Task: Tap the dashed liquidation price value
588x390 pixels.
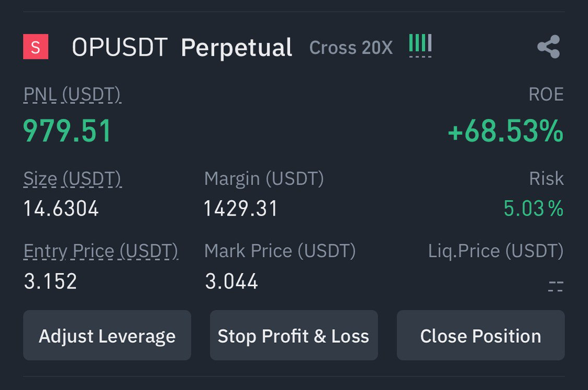Action: (x=556, y=285)
